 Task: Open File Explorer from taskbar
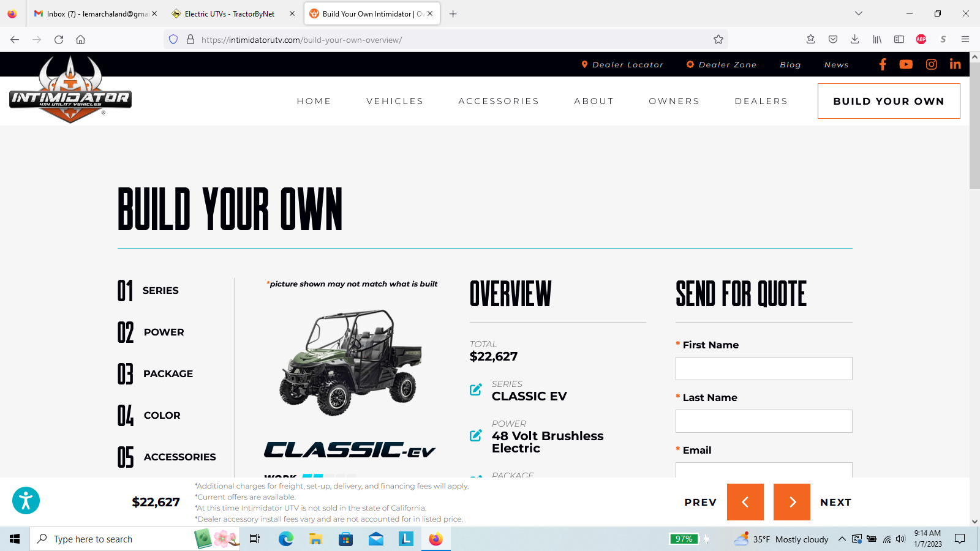[315, 539]
